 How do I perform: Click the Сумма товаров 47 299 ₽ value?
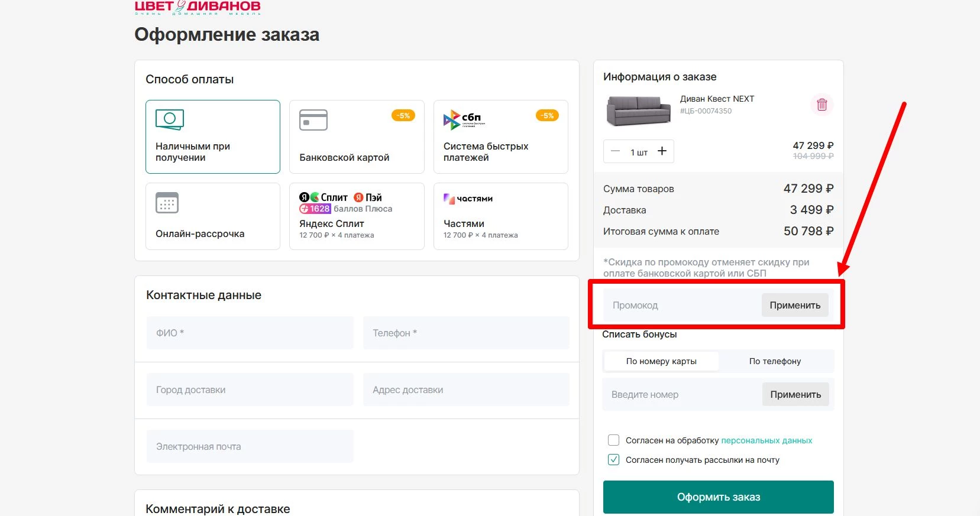(808, 189)
